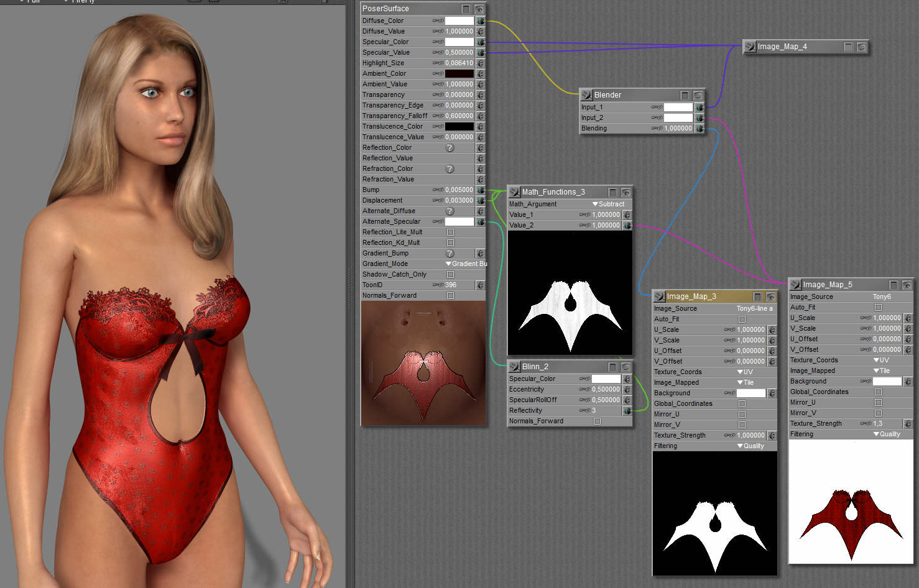
Task: Open Ambient_Color dark swatch
Action: tap(459, 74)
